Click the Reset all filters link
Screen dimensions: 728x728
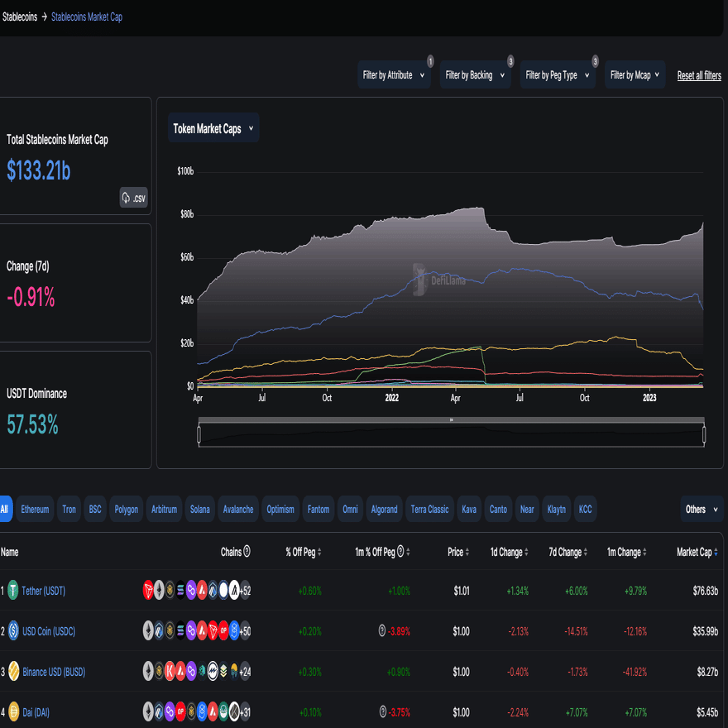pyautogui.click(x=699, y=74)
